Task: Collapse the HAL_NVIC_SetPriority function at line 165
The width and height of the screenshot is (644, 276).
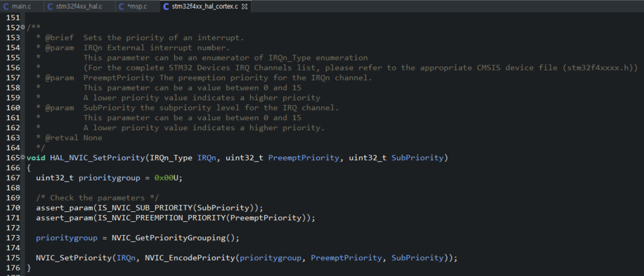Action: pyautogui.click(x=23, y=157)
